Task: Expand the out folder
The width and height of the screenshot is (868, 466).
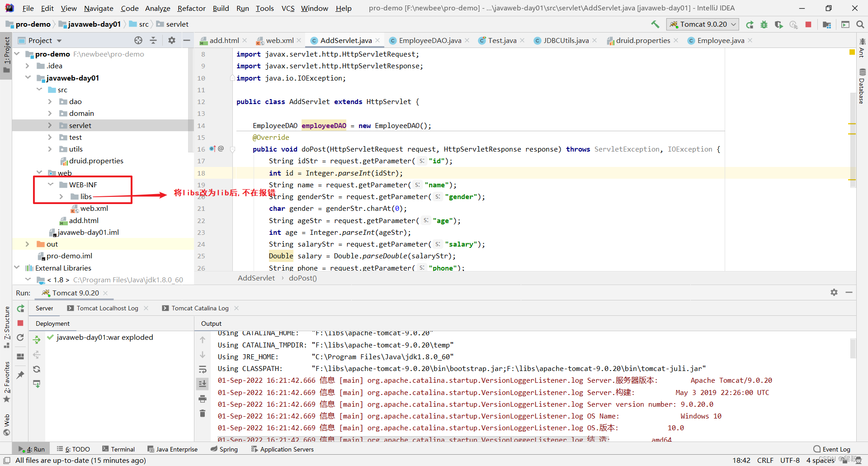Action: (x=28, y=244)
